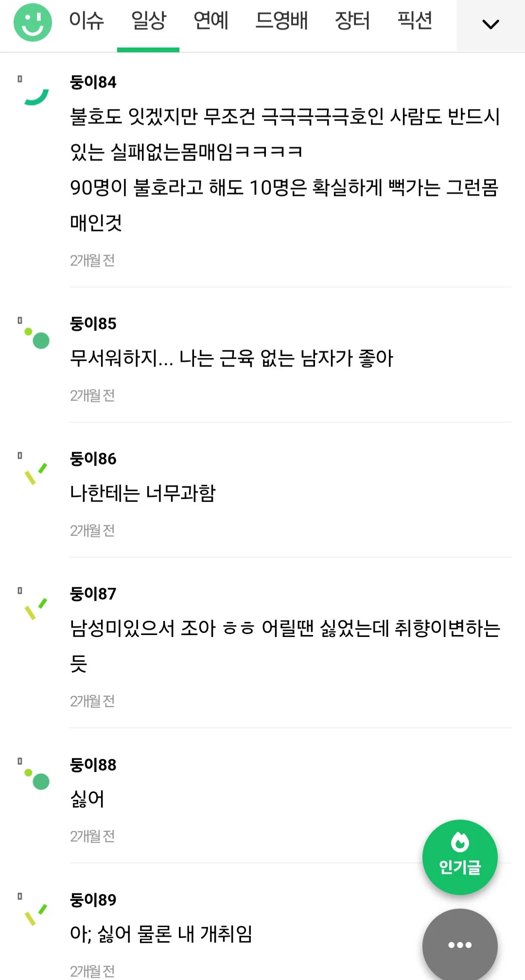
Task: Open the 인기글 popular posts button
Action: point(460,857)
